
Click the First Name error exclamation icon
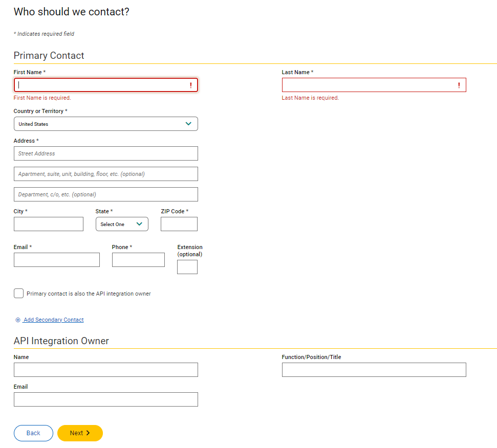pyautogui.click(x=191, y=85)
